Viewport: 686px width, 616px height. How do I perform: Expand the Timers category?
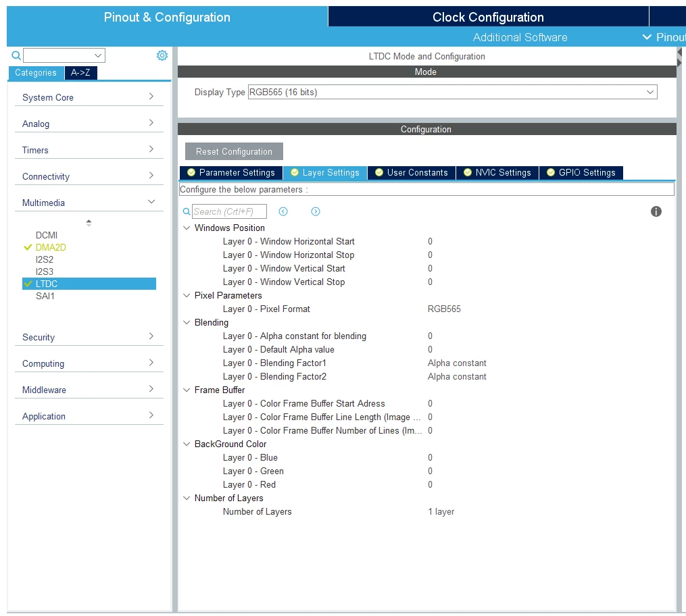(89, 150)
